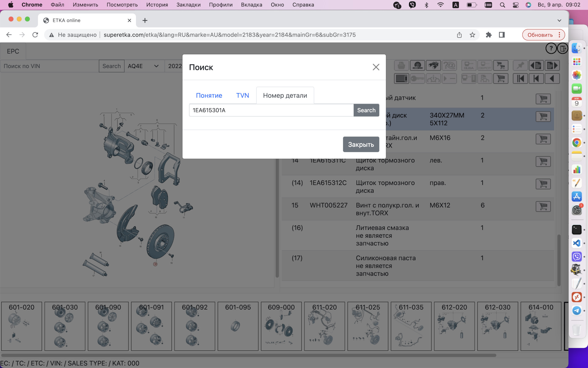Click the part number input field
Viewport: 588px width, 368px height.
(x=271, y=110)
